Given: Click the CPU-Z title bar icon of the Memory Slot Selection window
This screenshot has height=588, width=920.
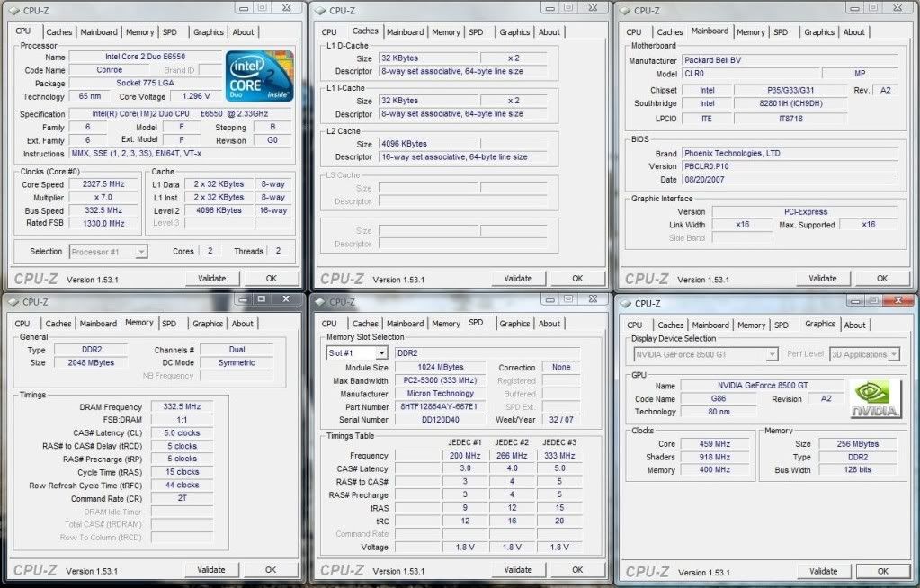Looking at the screenshot, I should tap(320, 302).
